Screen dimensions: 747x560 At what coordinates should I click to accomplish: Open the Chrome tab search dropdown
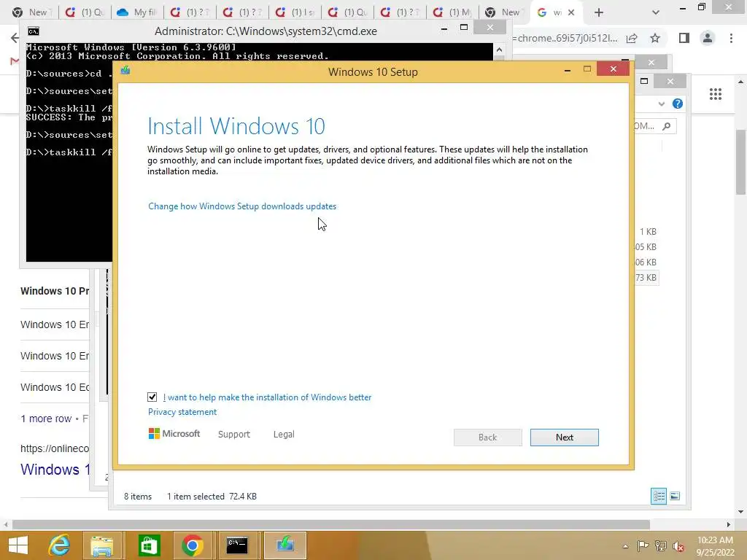pos(656,12)
